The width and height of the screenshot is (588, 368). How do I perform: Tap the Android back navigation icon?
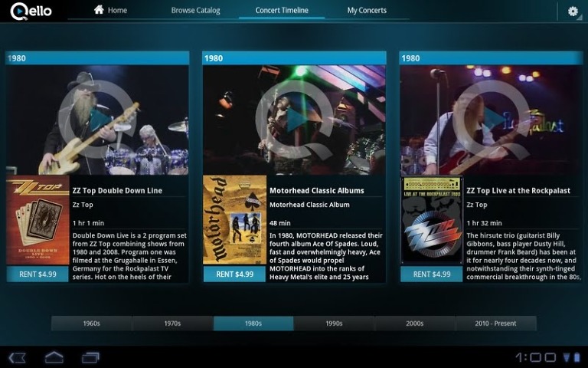tap(18, 357)
